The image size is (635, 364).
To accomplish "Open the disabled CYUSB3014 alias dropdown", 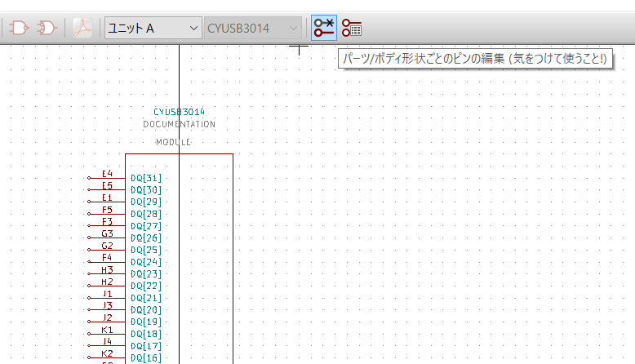I will coord(253,28).
